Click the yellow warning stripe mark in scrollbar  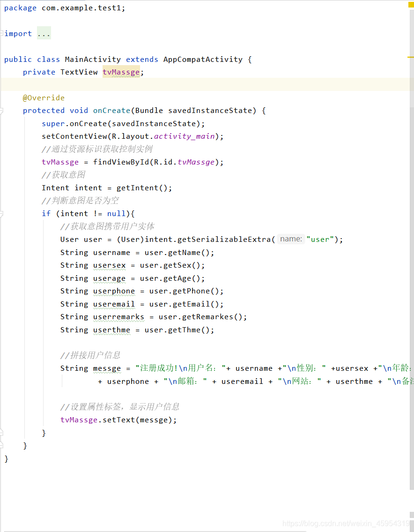pyautogui.click(x=410, y=57)
